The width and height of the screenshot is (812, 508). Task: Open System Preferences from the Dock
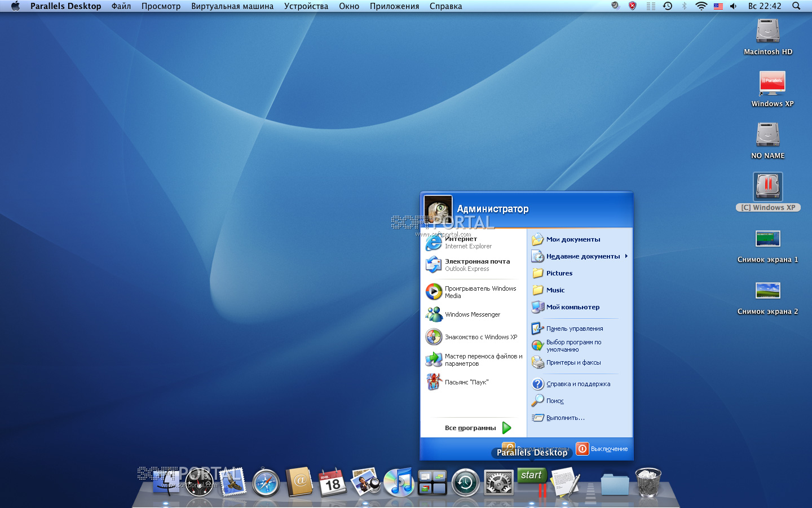coord(498,483)
